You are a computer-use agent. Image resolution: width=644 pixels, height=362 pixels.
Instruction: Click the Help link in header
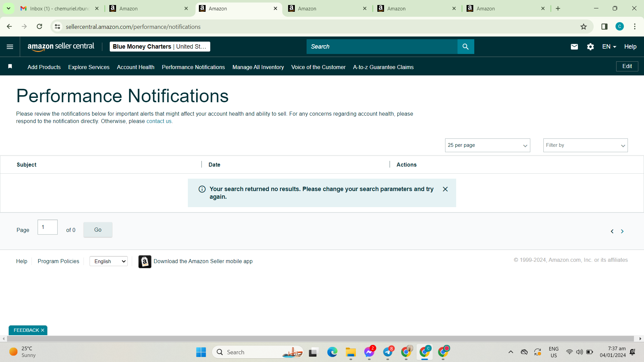(630, 47)
